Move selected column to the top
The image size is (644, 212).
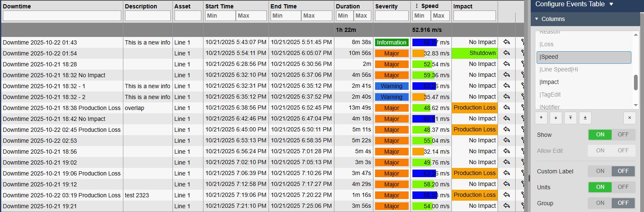point(571,118)
